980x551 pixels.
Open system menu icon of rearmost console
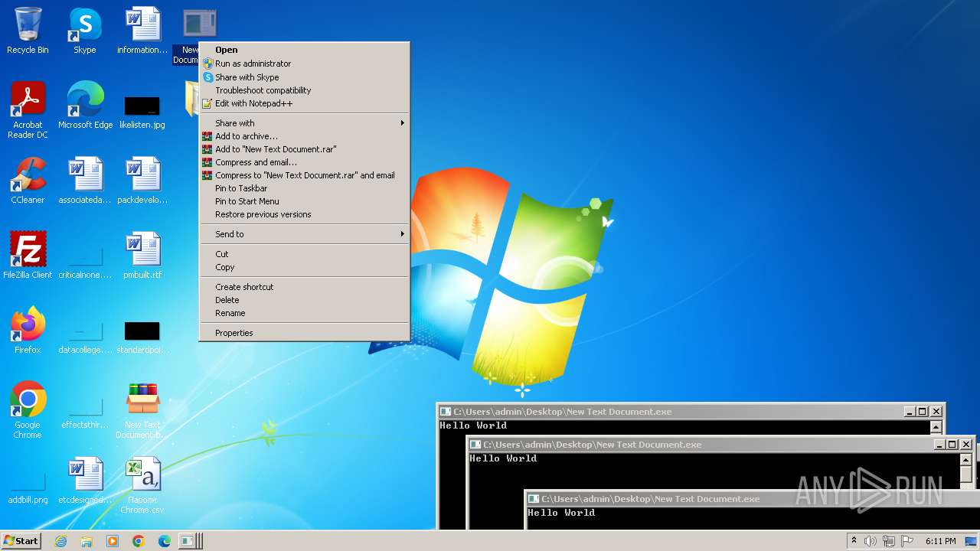coord(446,412)
